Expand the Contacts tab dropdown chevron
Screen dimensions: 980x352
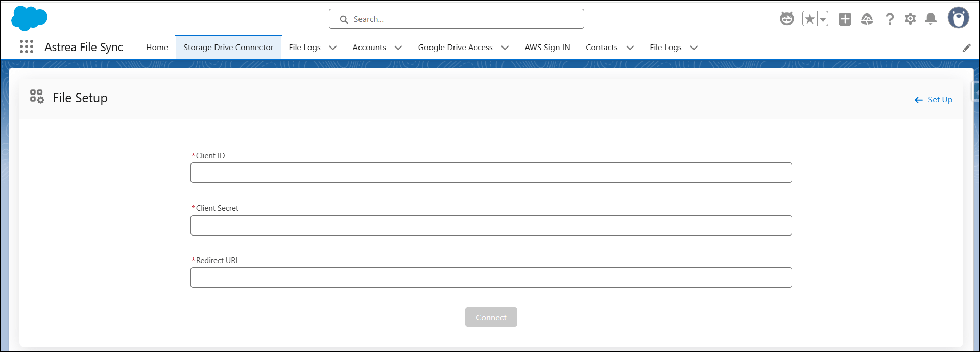[x=630, y=48]
